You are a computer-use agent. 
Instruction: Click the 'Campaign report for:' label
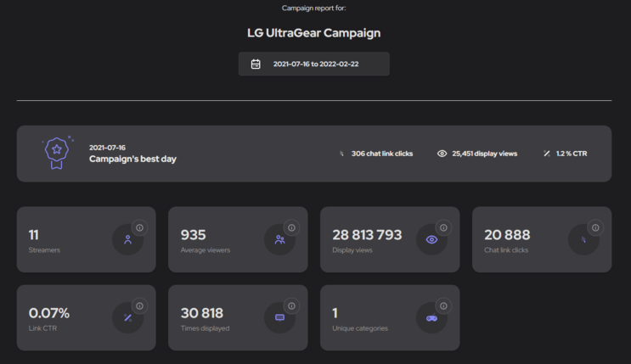tap(314, 8)
